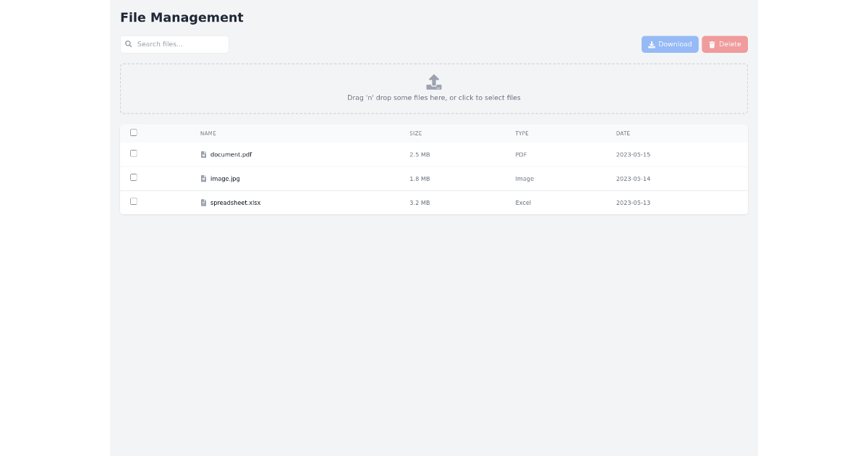The width and height of the screenshot is (868, 456).
Task: Click the drag 'n' drop text area
Action: (434, 98)
